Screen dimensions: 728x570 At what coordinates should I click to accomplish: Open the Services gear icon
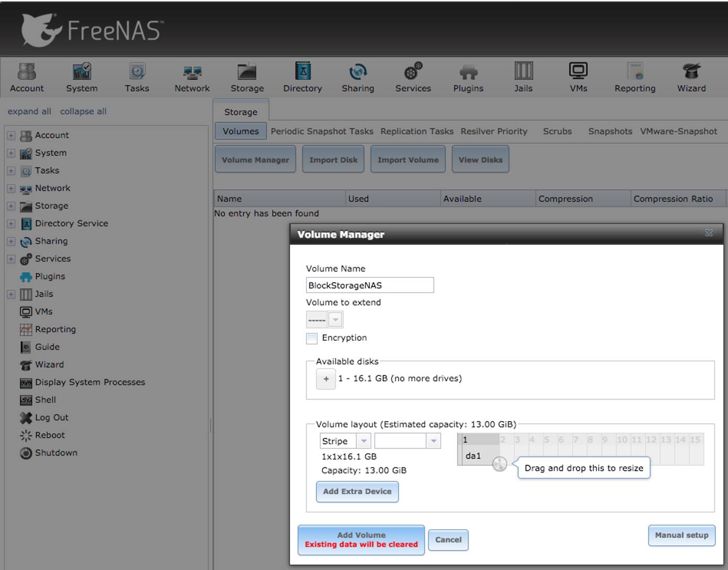tap(413, 72)
